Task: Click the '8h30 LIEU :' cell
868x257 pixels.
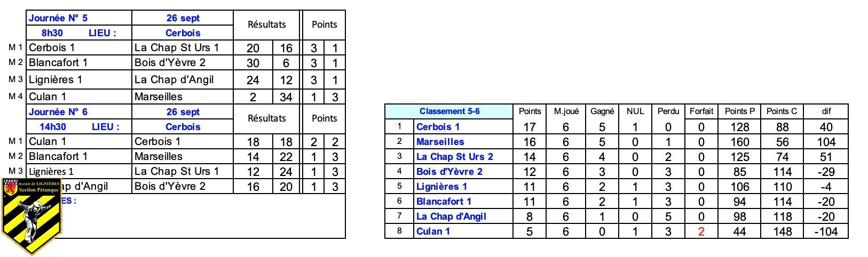Action: (78, 33)
